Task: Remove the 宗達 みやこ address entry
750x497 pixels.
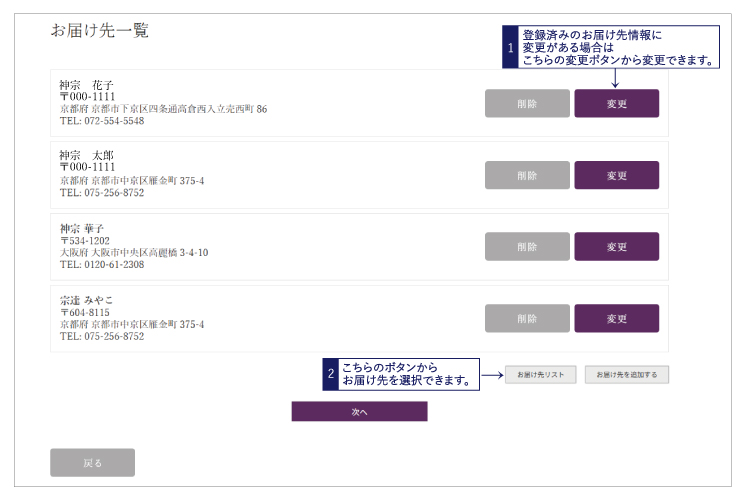Action: click(527, 318)
